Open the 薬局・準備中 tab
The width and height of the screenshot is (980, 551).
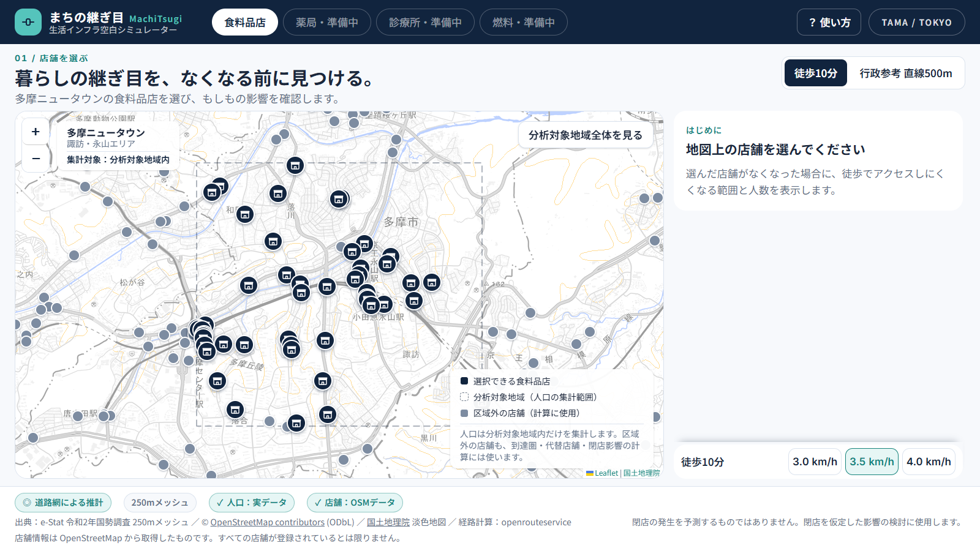(327, 22)
